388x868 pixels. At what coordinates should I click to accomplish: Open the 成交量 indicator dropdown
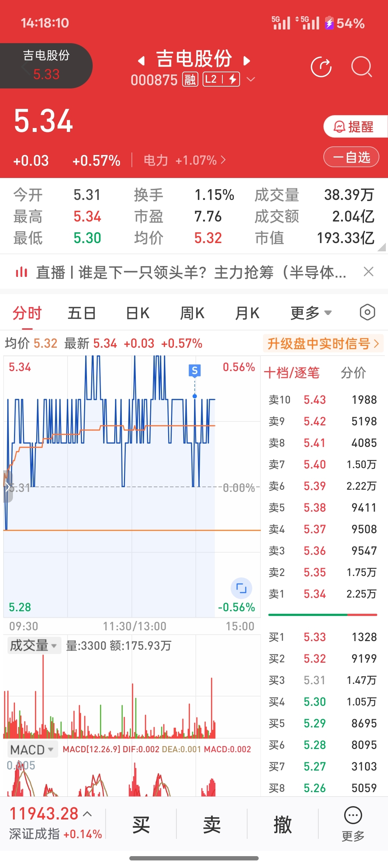click(x=34, y=645)
